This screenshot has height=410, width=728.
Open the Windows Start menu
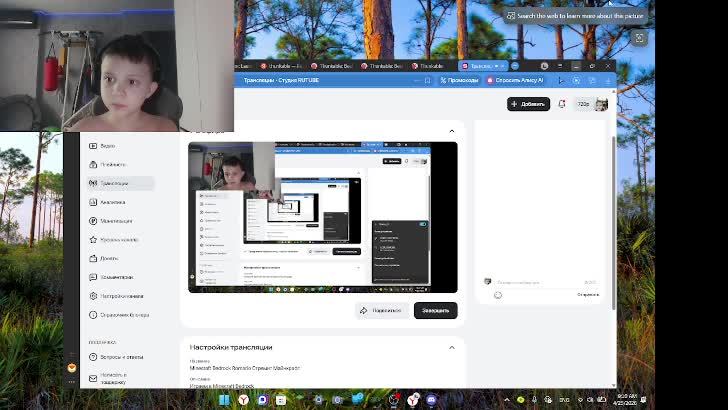point(224,399)
